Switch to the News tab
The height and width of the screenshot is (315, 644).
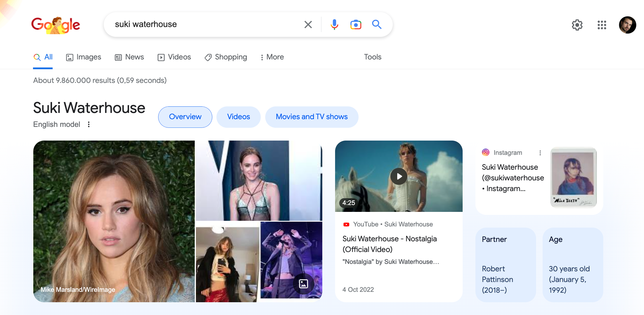pyautogui.click(x=129, y=57)
